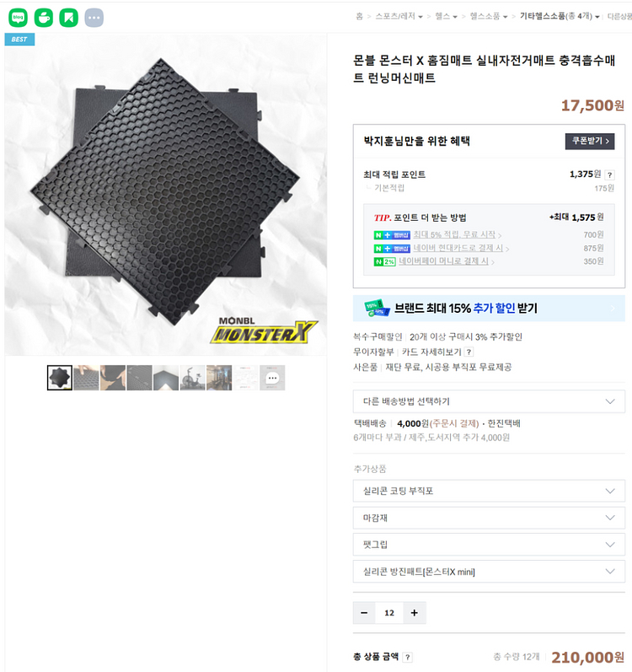
Task: Open 헬스소품 breadcrumb category menu
Action: 489,16
